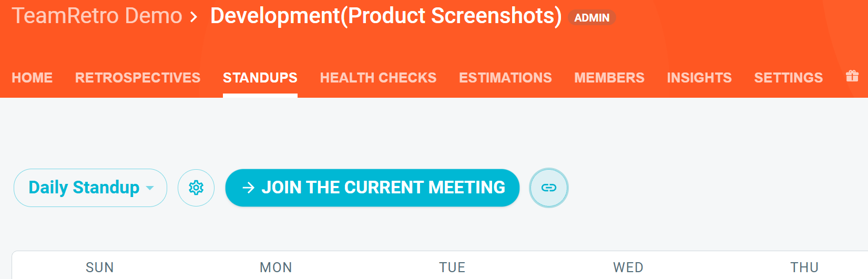The height and width of the screenshot is (279, 868).
Task: Click the ADMIN badge
Action: (592, 17)
